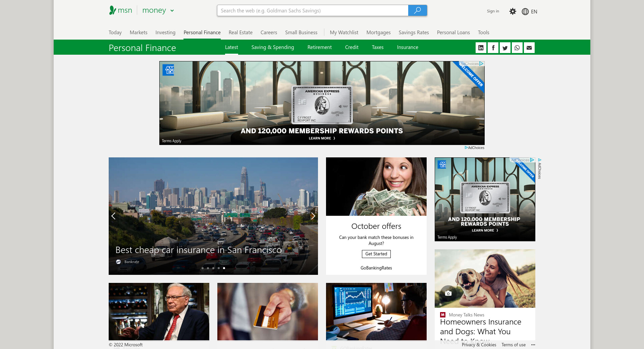Open the Retirement tab
Screen dimensions: 644x349
319,47
